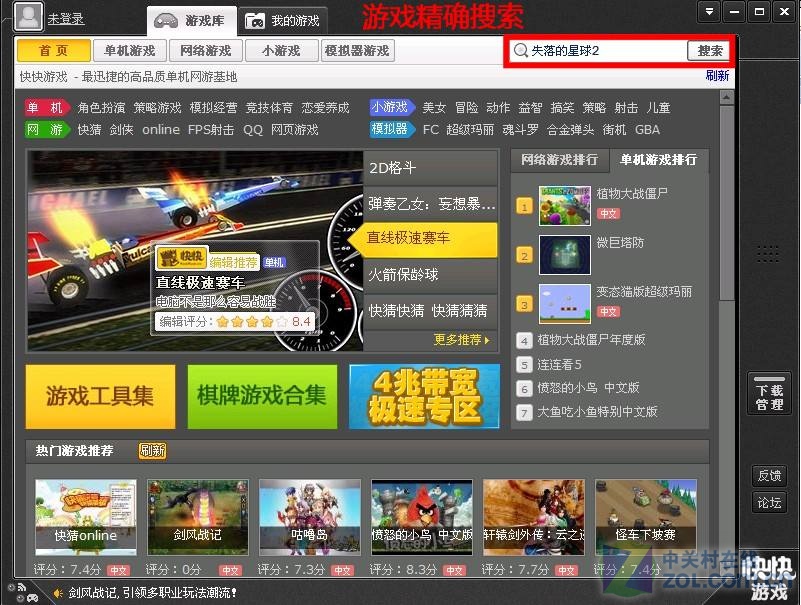Screen dimensions: 801x605
Task: Click the 微巨塔防 ranking thumbnail
Action: pyautogui.click(x=565, y=255)
